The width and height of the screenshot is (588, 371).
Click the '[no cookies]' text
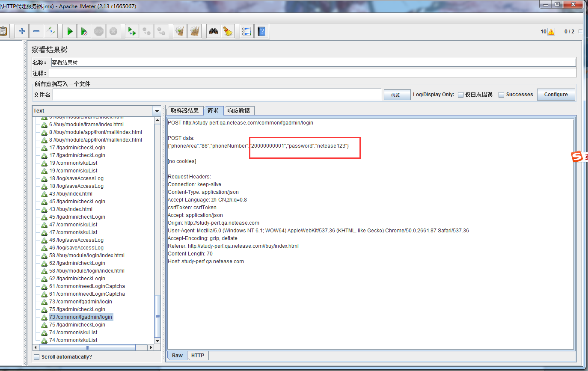182,161
